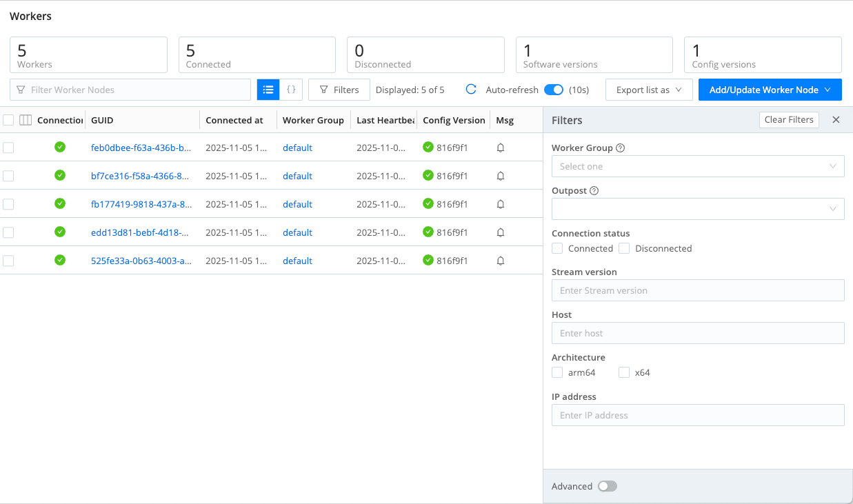Open the Worker Group select dropdown
Screen dimensions: 853x504
pyautogui.click(x=698, y=166)
